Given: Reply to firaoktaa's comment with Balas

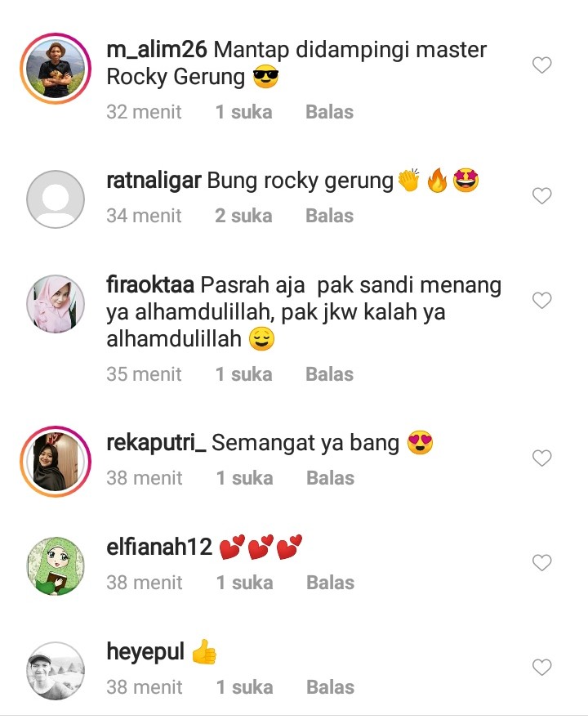Looking at the screenshot, I should tap(330, 374).
